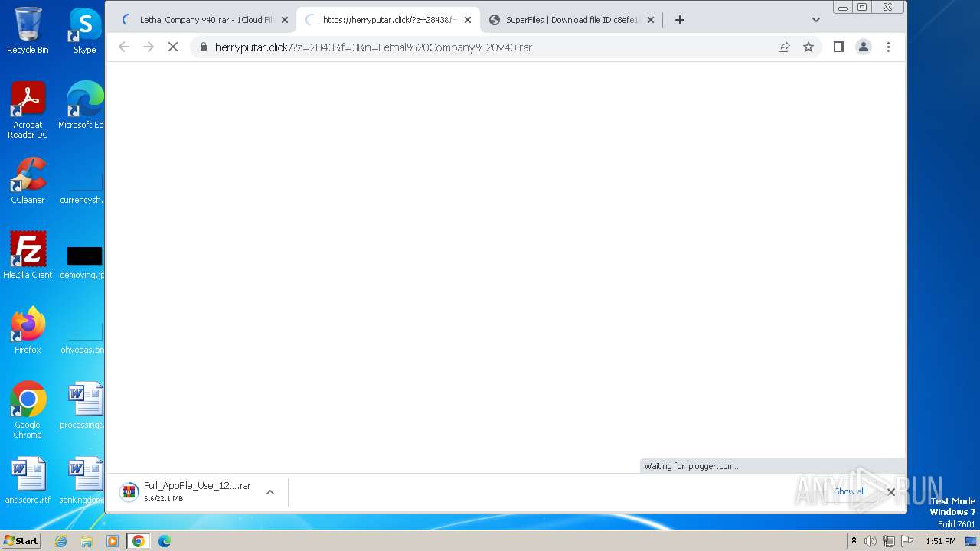Open Edge from taskbar
The image size is (980, 551).
click(164, 541)
